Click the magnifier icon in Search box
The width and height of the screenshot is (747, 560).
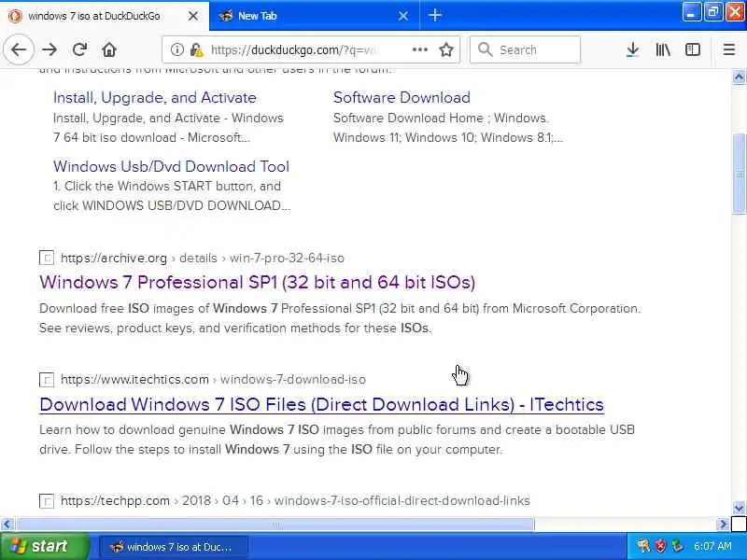[x=485, y=49]
